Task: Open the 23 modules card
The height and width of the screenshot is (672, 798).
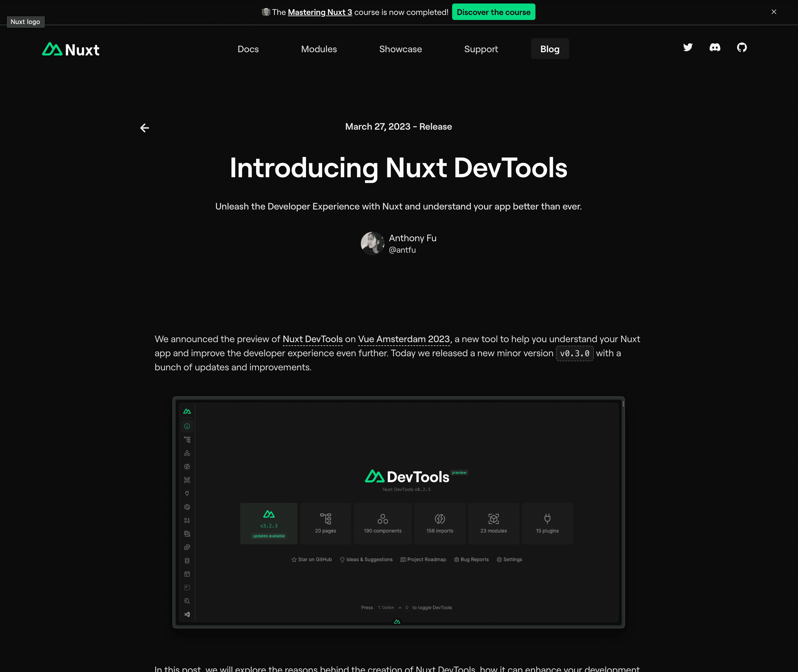Action: tap(494, 524)
